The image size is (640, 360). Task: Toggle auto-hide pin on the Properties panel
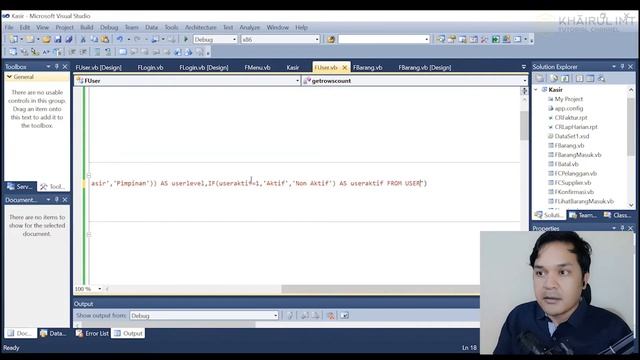click(622, 228)
